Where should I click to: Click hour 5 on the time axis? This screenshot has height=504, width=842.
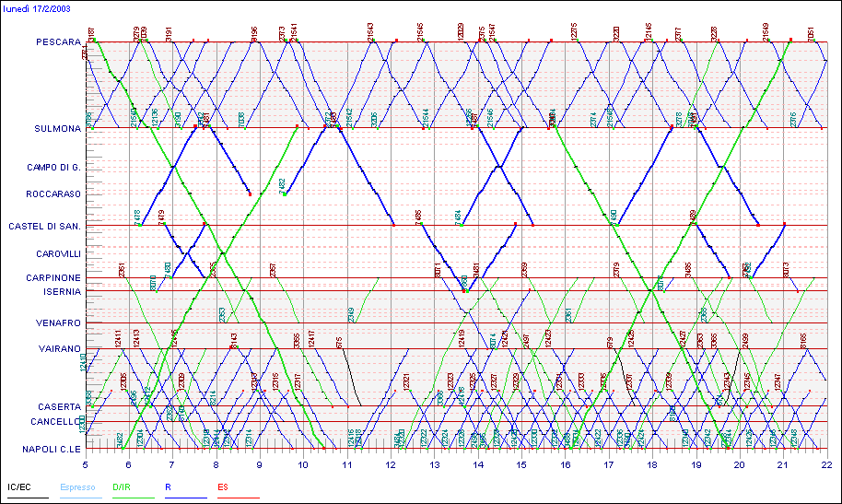[x=87, y=465]
